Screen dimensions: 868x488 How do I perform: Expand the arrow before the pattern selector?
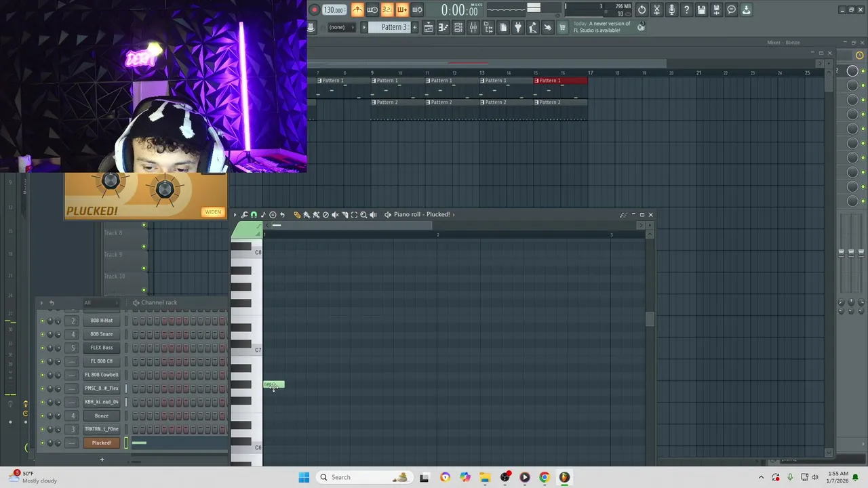tap(363, 27)
